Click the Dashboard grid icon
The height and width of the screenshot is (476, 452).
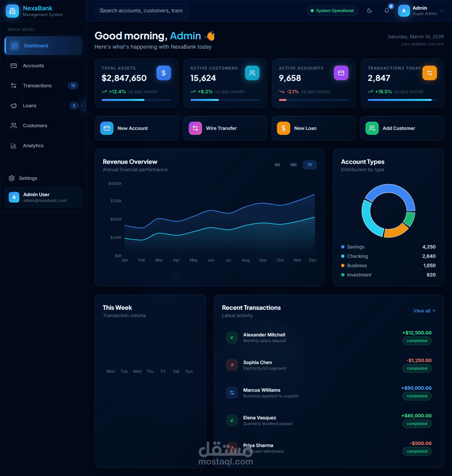pyautogui.click(x=15, y=46)
